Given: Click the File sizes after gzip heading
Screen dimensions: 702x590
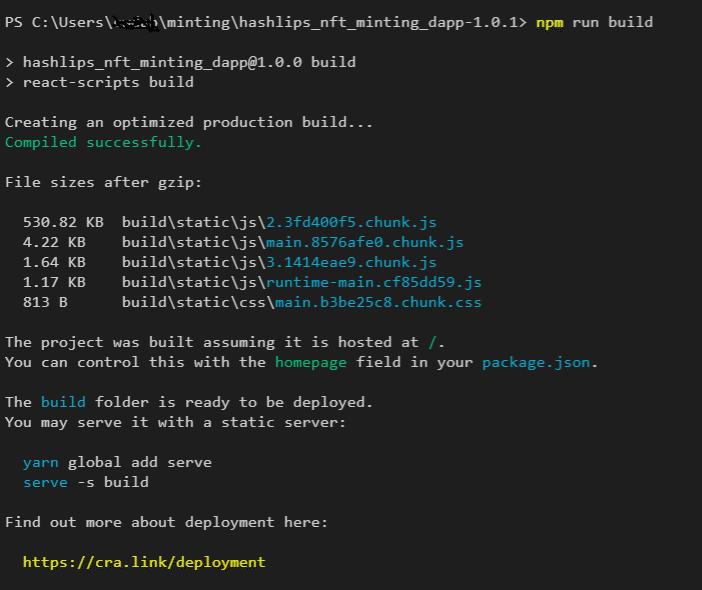Looking at the screenshot, I should coord(103,182).
